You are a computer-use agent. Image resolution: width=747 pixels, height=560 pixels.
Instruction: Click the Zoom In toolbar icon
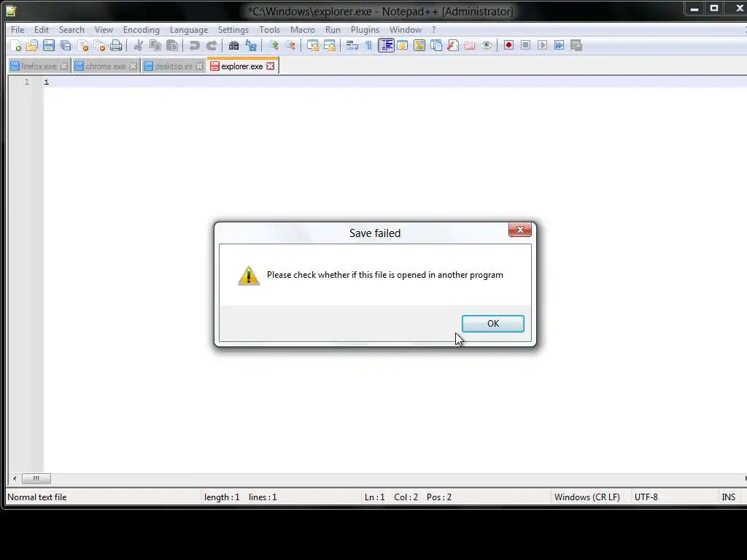click(x=274, y=46)
